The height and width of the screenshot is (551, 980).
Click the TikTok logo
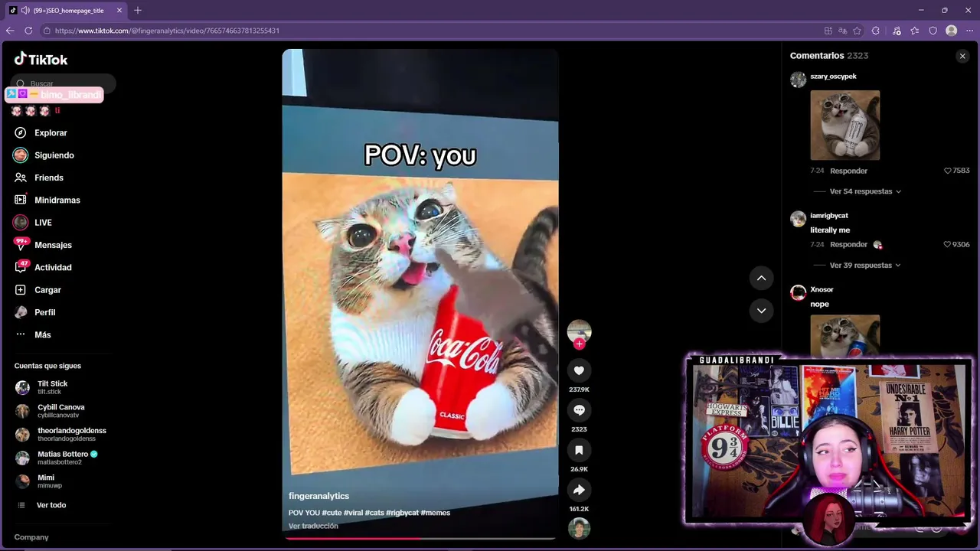click(x=41, y=59)
